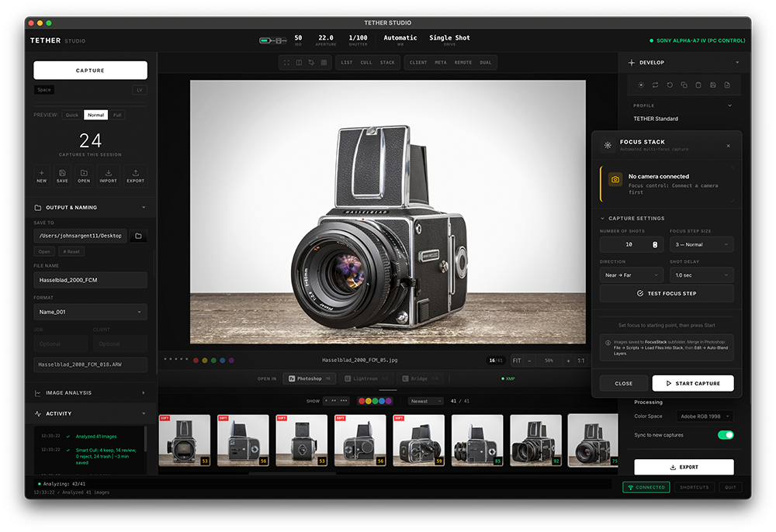Click the Image Analysis chart icon
The width and height of the screenshot is (776, 532).
tap(37, 393)
